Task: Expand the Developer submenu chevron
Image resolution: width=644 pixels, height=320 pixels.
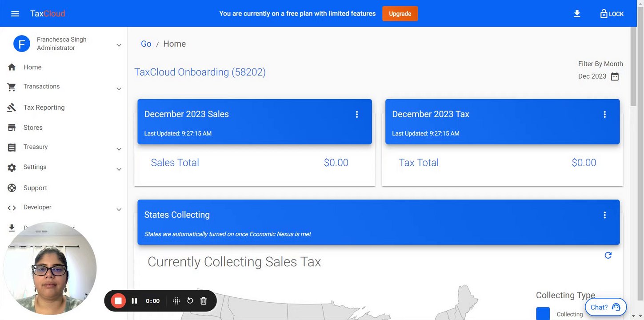Action: [119, 210]
